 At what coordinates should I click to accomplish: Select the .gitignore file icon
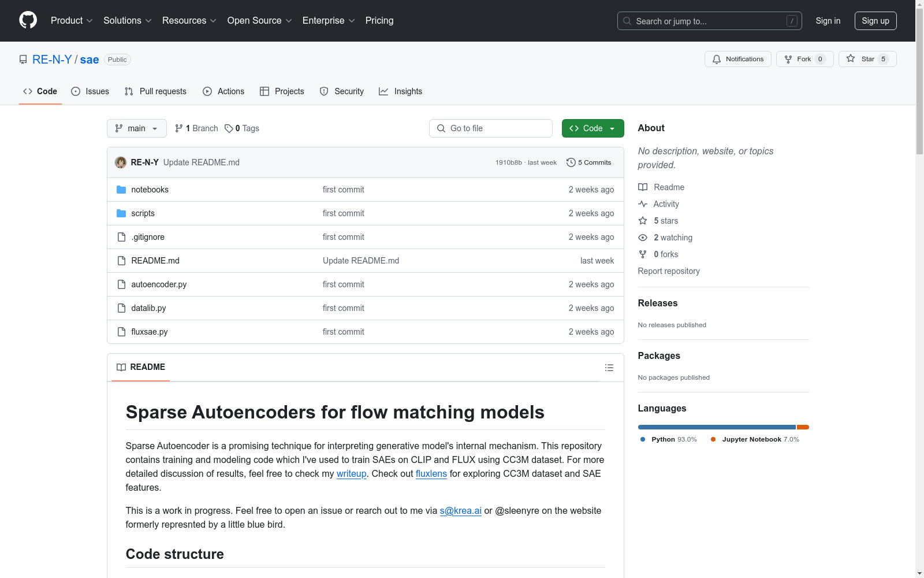point(121,237)
